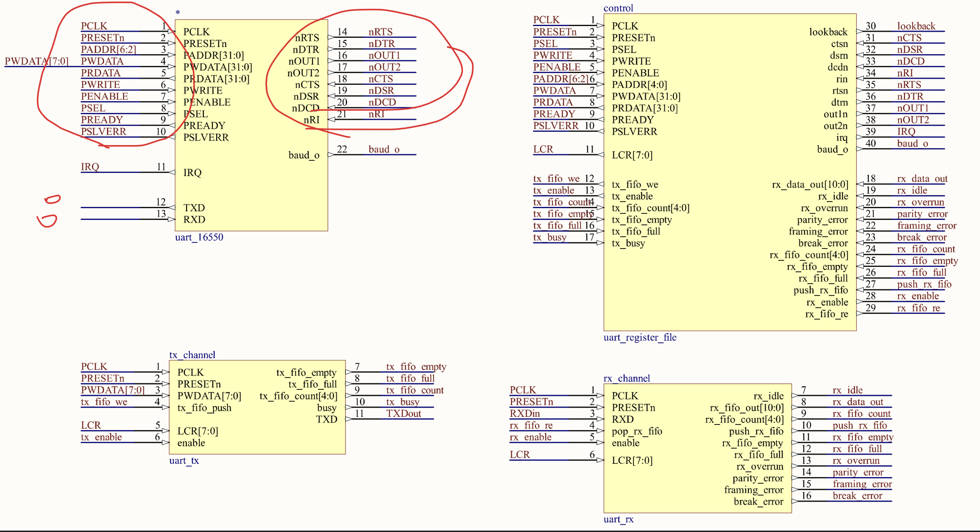Click the tx_channel instance name

[x=192, y=355]
